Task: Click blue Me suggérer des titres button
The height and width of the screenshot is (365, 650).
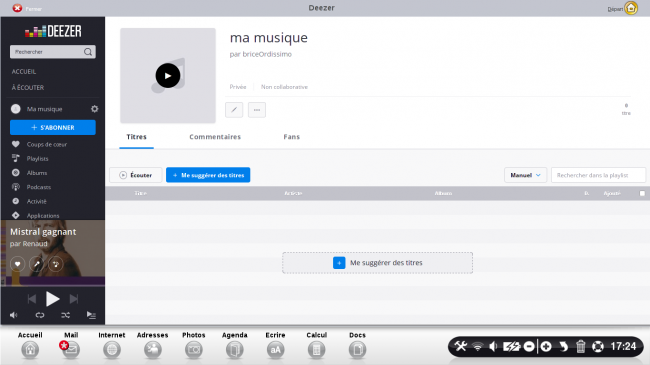Action: pyautogui.click(x=208, y=175)
